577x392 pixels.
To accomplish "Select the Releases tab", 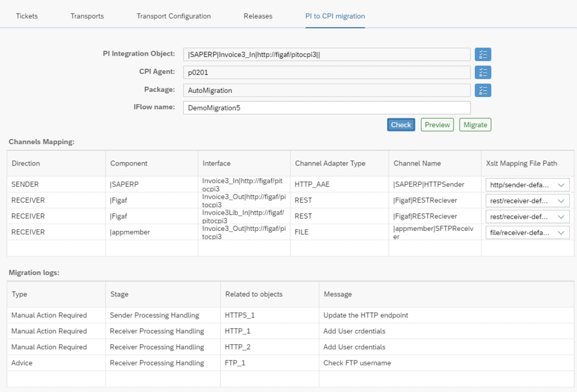I will 258,16.
